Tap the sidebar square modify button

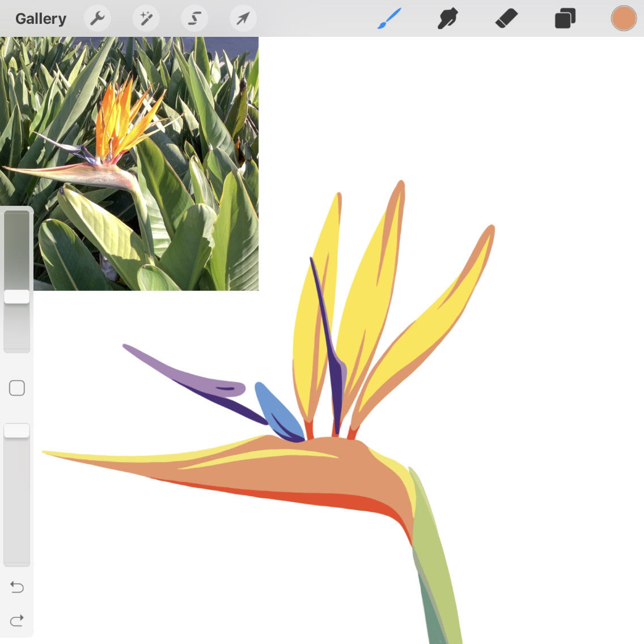(17, 388)
